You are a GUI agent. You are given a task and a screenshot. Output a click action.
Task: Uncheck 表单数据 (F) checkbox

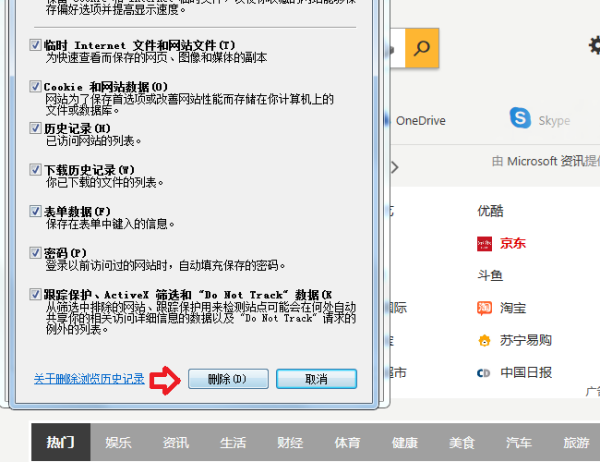[x=35, y=211]
